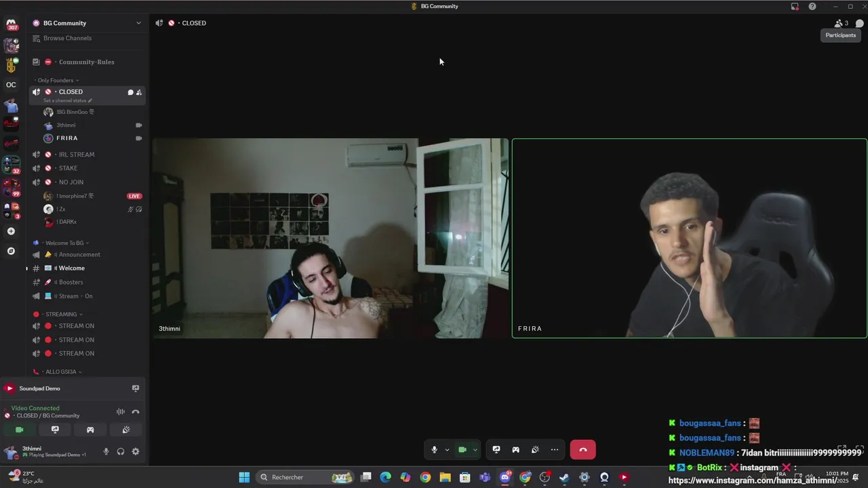868x488 pixels.
Task: Open File Explorer from the taskbar
Action: tap(445, 477)
